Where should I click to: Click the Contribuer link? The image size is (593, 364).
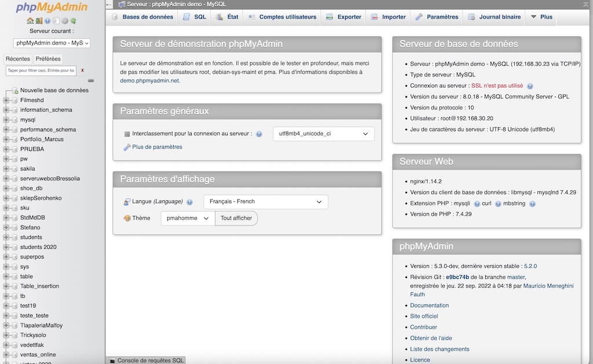pos(423,328)
